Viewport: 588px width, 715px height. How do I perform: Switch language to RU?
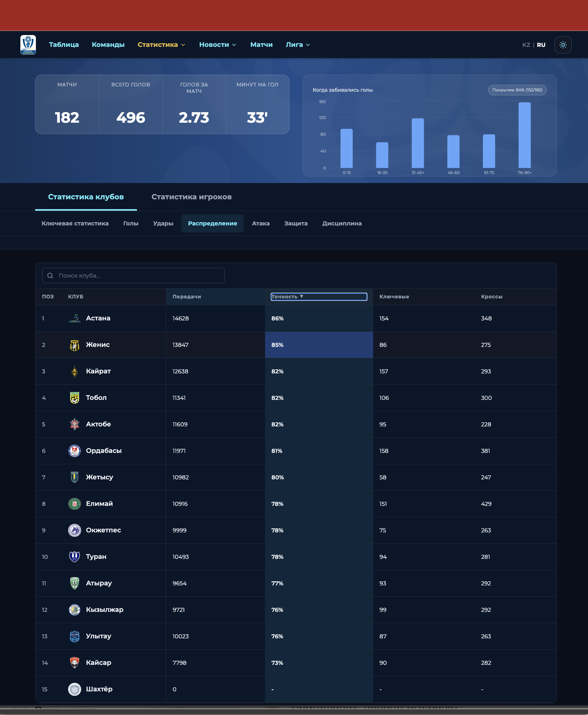click(541, 45)
